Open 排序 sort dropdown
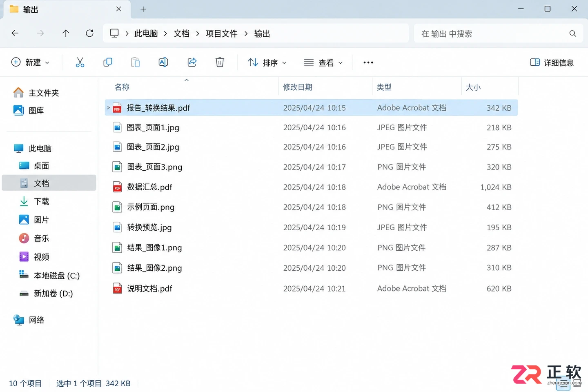588x392 pixels. 267,62
